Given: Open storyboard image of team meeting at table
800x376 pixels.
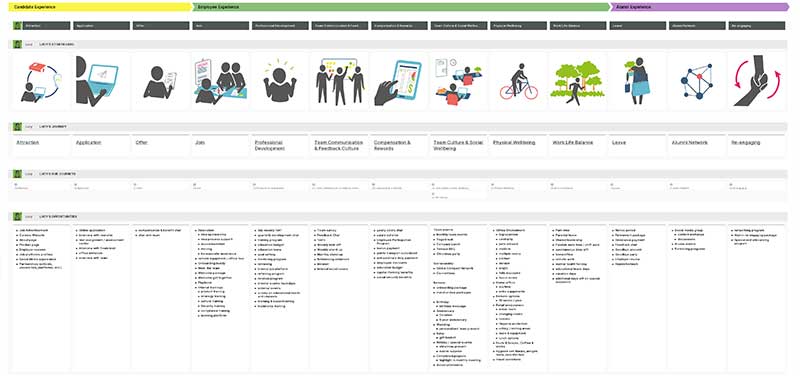Looking at the screenshot, I should (x=220, y=82).
